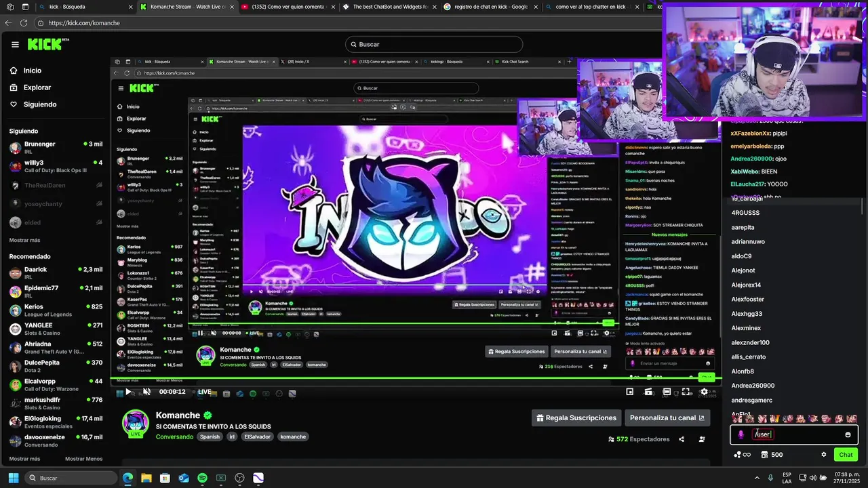Viewport: 868px width, 488px height.
Task: Open the chat shop 500 icon
Action: 772,455
